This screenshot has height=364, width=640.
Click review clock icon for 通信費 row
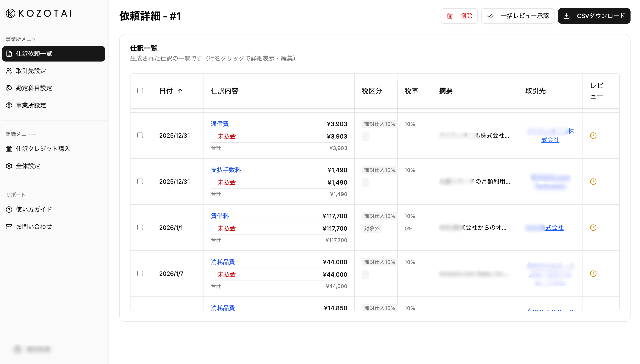click(593, 136)
